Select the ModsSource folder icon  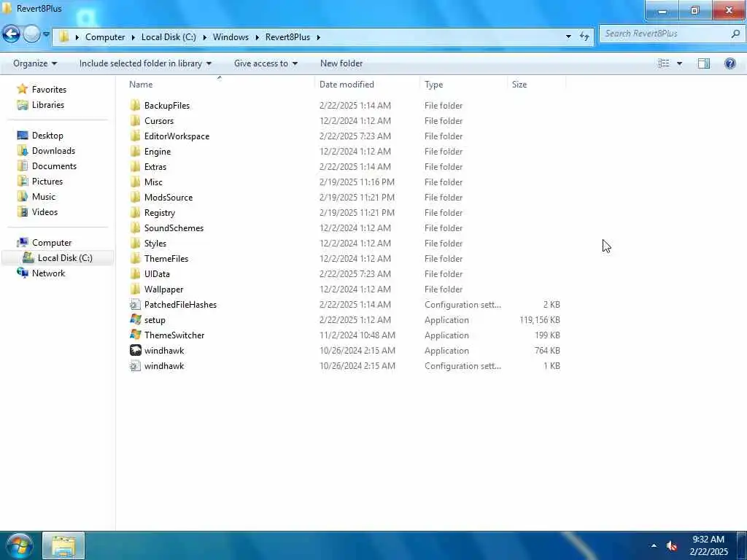[135, 197]
